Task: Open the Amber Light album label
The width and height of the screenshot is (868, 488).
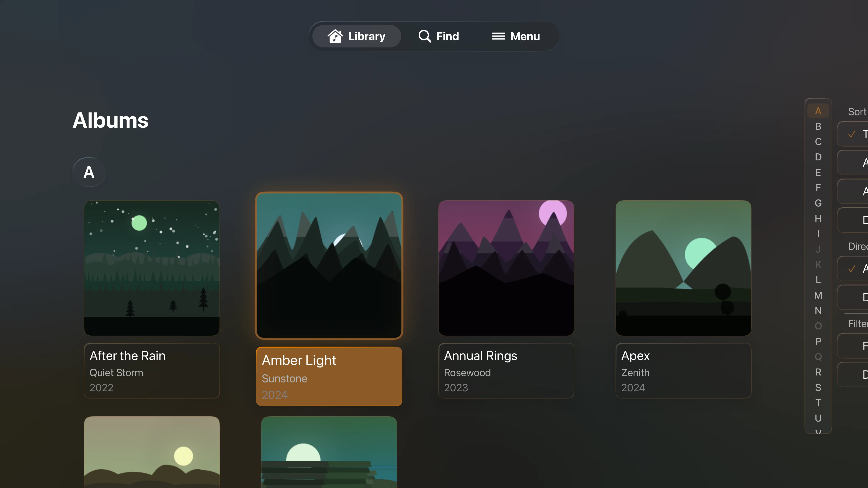Action: 329,377
